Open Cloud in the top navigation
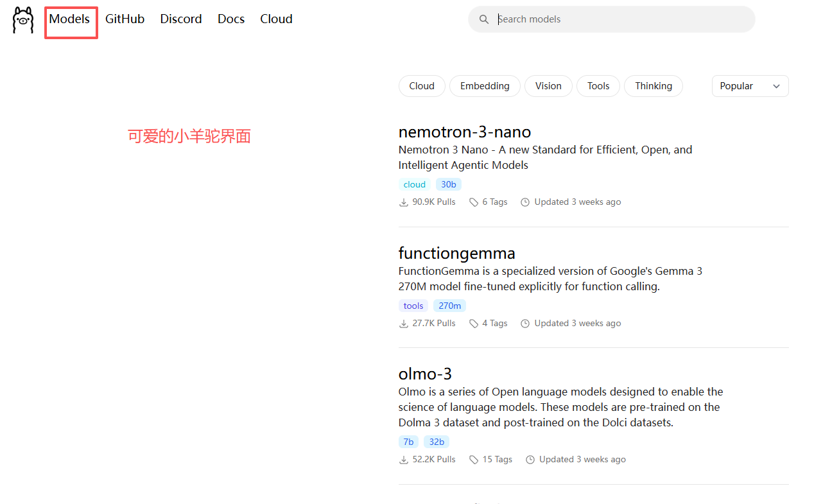Screen dimensions: 814x504 click(x=276, y=19)
